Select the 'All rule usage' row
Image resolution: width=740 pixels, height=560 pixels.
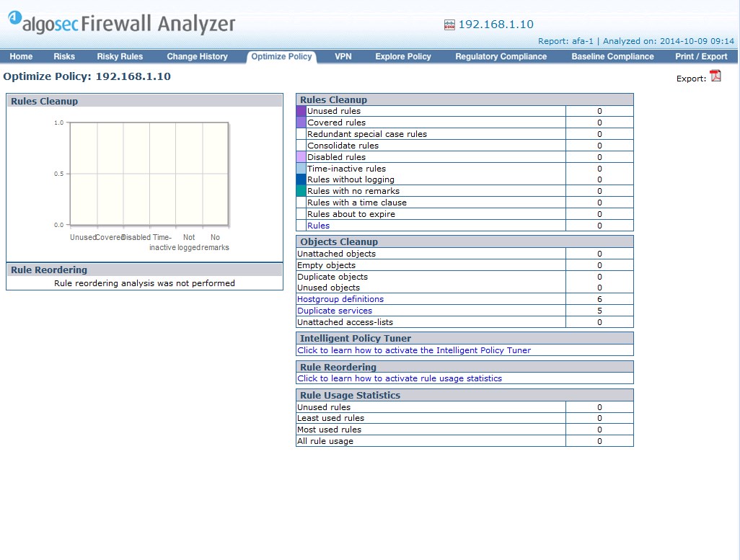(465, 441)
